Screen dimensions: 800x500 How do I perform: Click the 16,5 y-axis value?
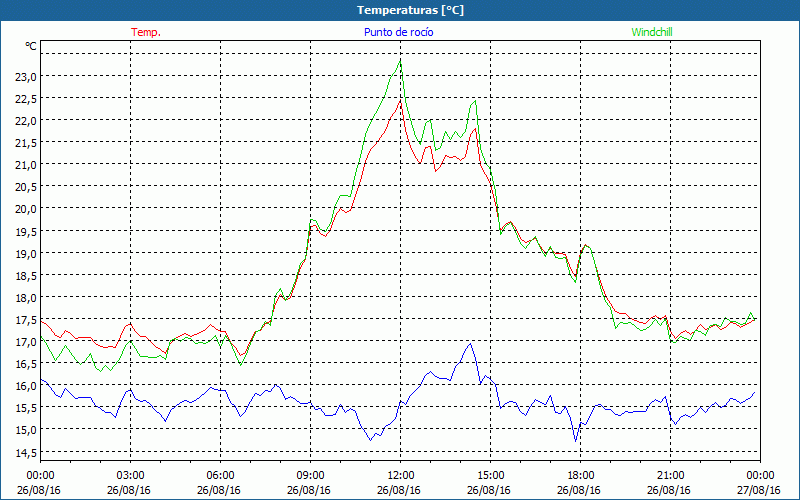pyautogui.click(x=26, y=364)
